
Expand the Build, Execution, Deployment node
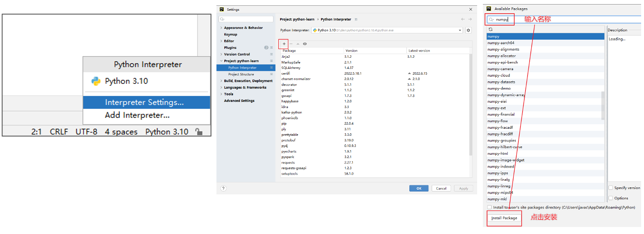[x=221, y=81]
